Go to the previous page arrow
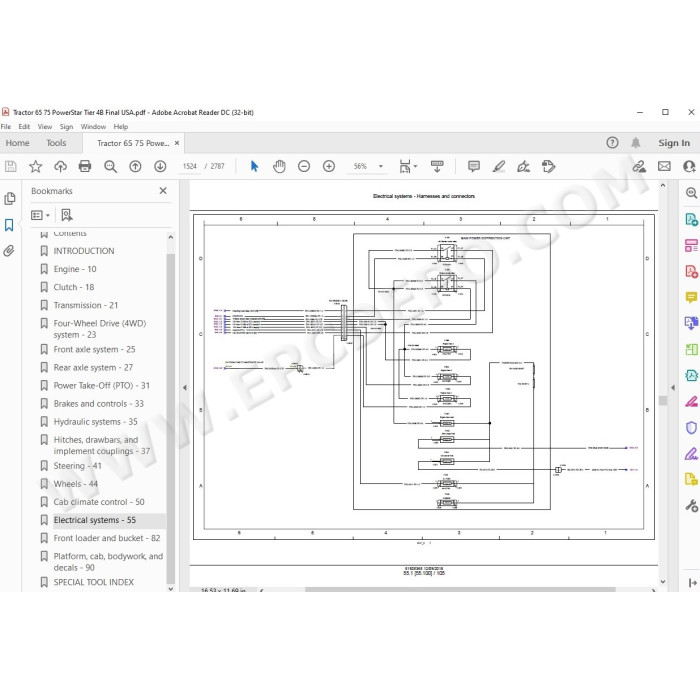The image size is (700, 700). coord(135,167)
